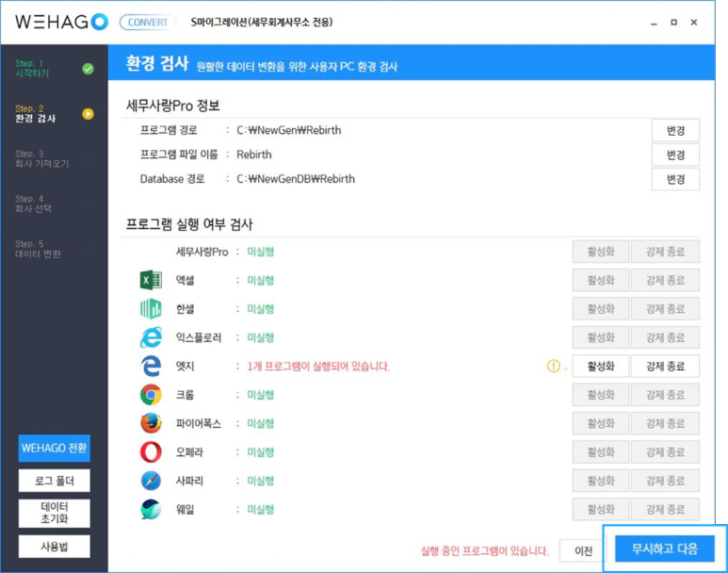Click 강제 종료 in the 크롬 row
Viewport: 728px width, 573px height.
(665, 395)
